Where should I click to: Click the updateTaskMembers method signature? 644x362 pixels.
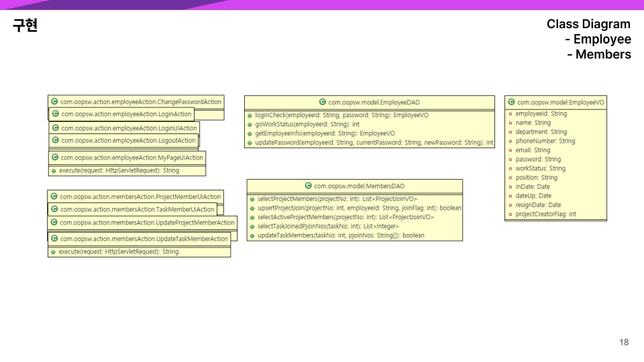coord(341,235)
